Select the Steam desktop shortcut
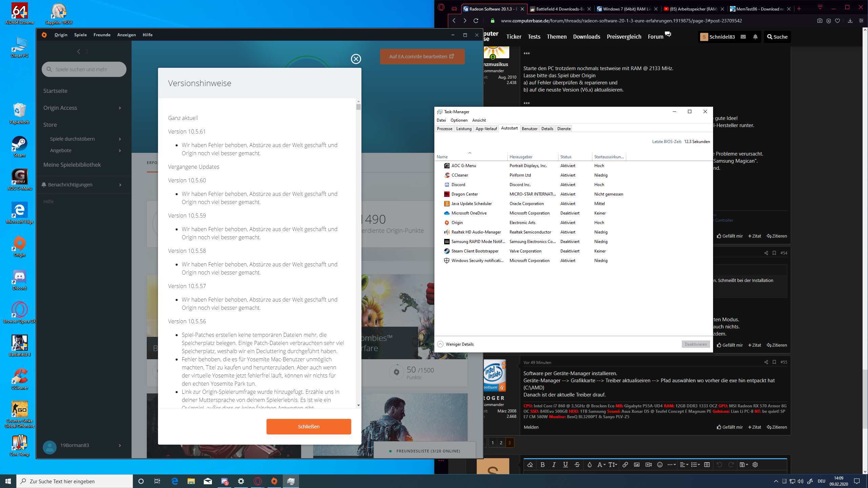This screenshot has width=868, height=488. [19, 146]
